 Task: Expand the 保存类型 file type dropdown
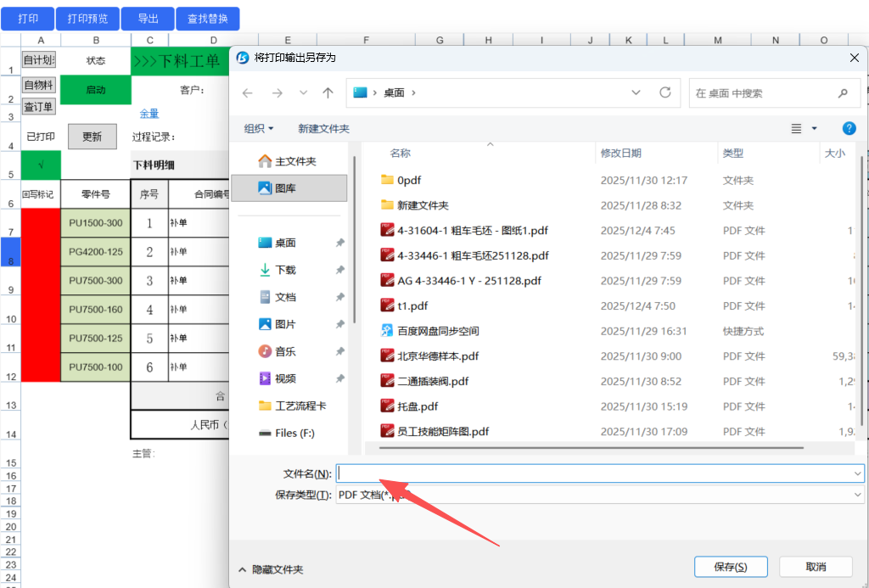click(858, 495)
